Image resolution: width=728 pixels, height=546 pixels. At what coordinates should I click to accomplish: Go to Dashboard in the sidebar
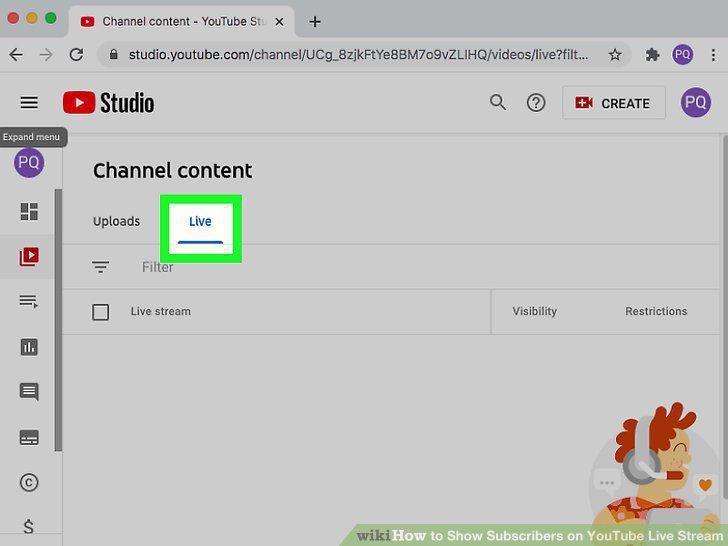tap(29, 211)
